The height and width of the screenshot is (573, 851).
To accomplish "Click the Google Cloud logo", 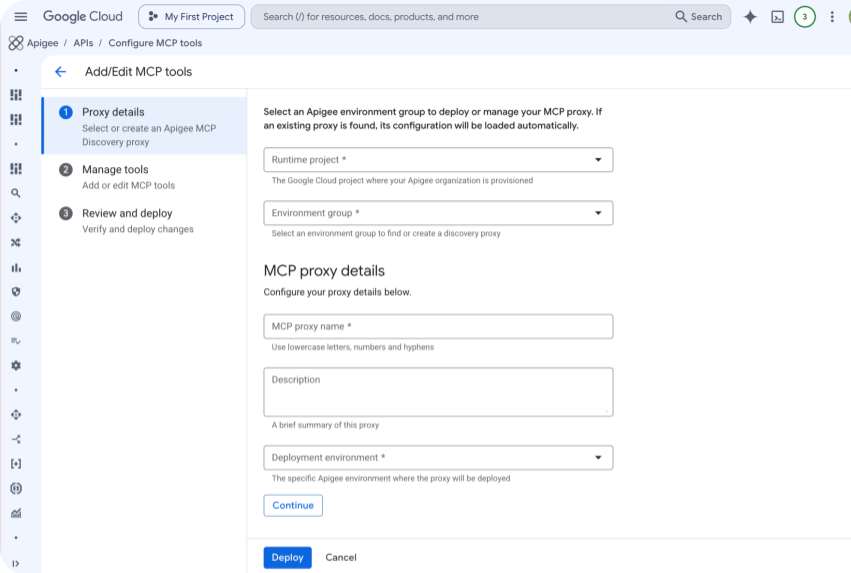I will pyautogui.click(x=83, y=17).
